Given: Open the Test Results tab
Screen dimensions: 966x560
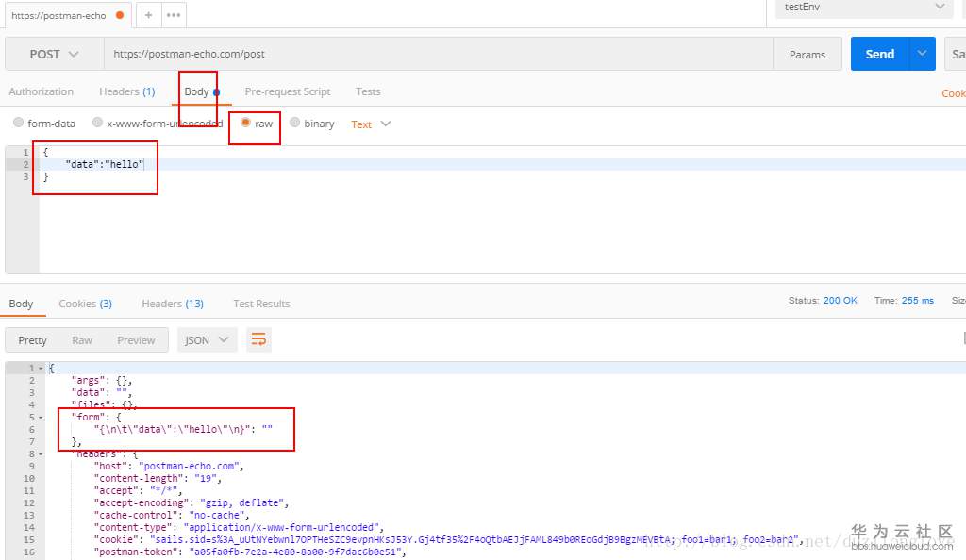Looking at the screenshot, I should point(262,304).
